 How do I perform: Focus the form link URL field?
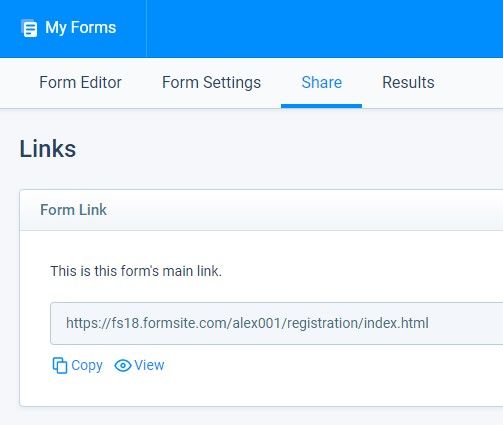point(276,323)
